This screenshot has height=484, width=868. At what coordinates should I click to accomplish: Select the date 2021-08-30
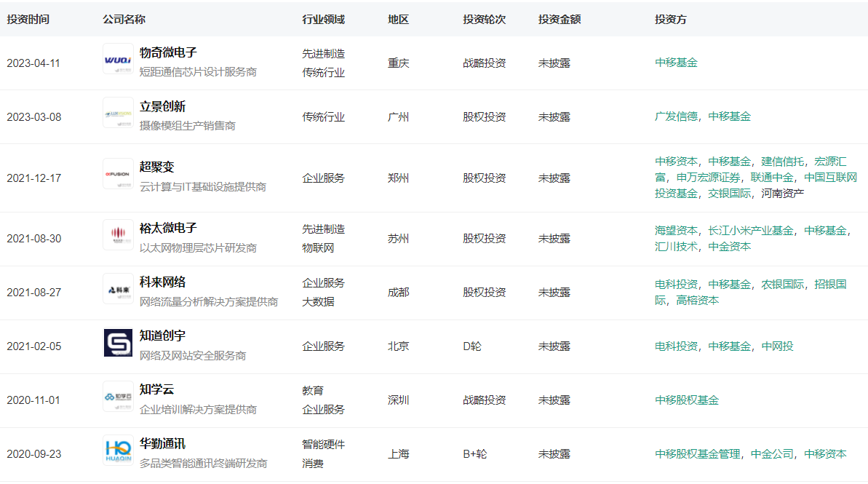[x=33, y=239]
